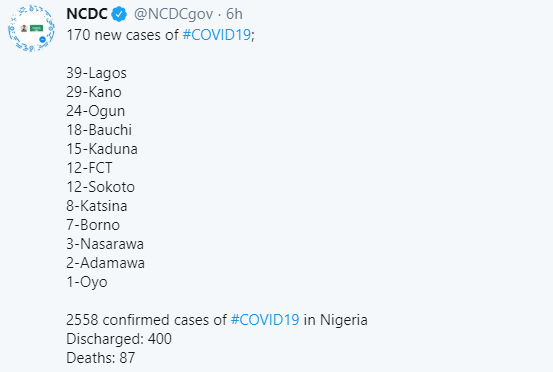The height and width of the screenshot is (372, 553).
Task: Click the 24-Ogun entry
Action: pos(96,111)
